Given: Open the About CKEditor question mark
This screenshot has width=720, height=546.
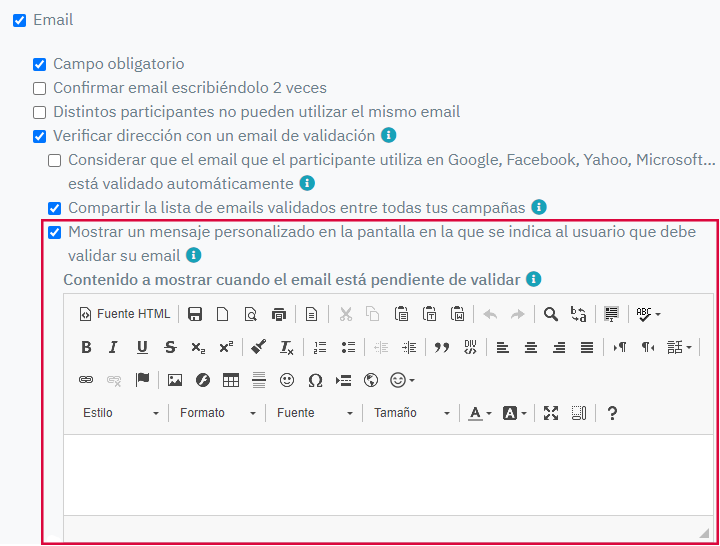Looking at the screenshot, I should [612, 413].
